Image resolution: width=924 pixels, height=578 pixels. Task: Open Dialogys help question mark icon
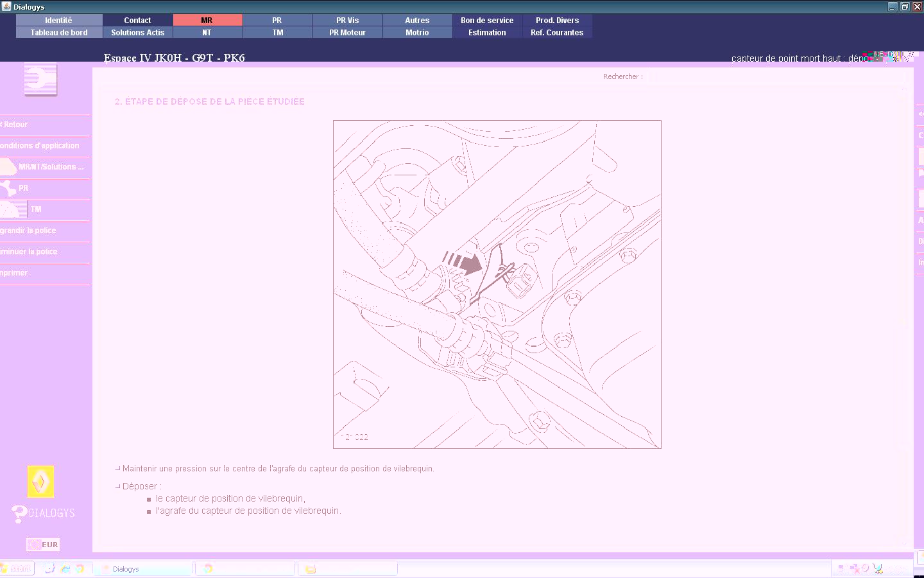coord(19,514)
